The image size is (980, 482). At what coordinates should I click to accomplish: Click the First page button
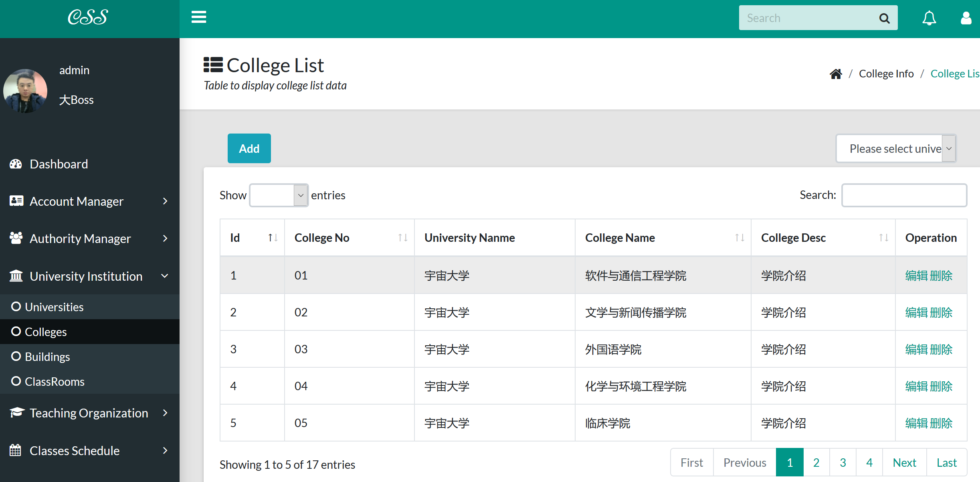pyautogui.click(x=692, y=462)
